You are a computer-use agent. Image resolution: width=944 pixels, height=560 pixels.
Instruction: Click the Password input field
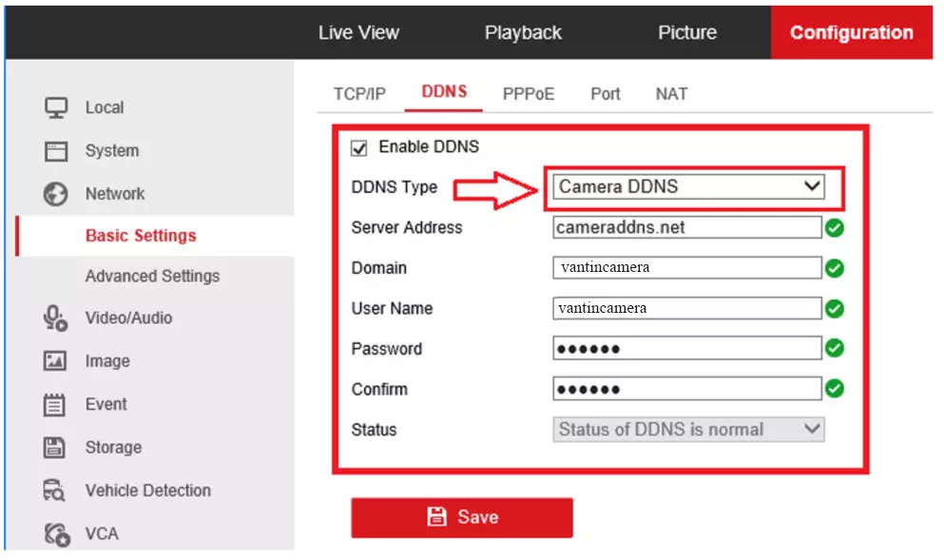[x=687, y=349]
